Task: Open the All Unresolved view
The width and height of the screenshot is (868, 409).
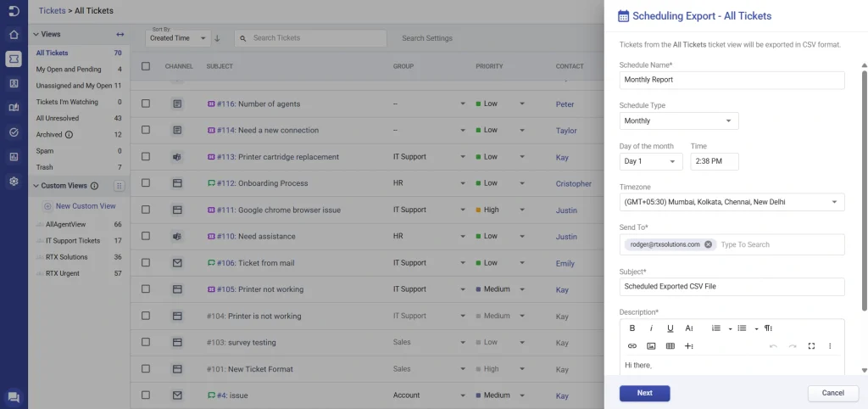Action: pos(58,118)
